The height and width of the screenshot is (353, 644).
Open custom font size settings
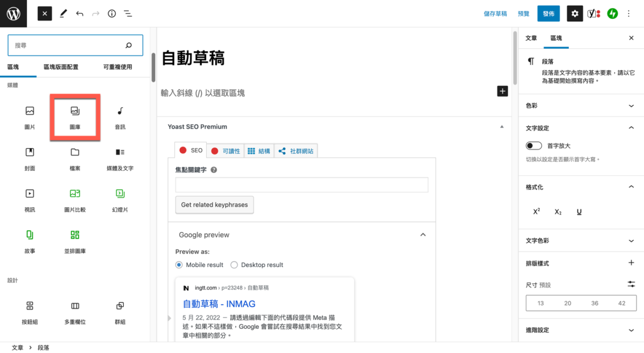tap(631, 284)
